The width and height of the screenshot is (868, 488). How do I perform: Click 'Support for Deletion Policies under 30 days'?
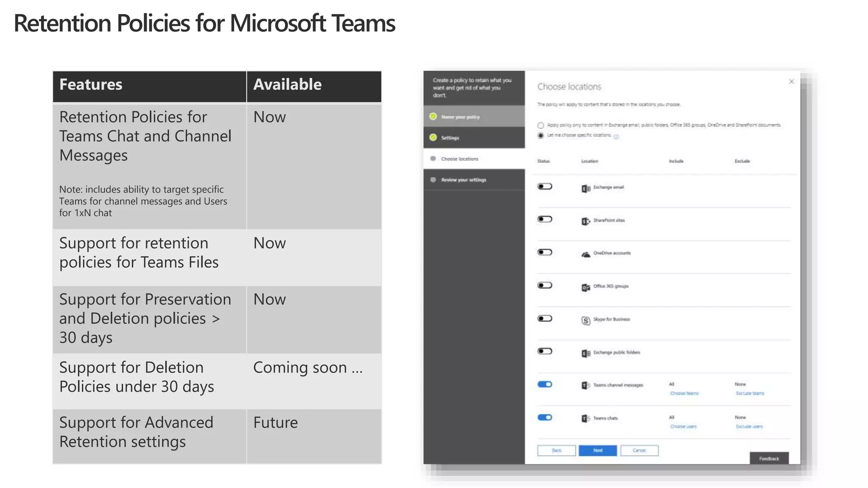tap(149, 381)
